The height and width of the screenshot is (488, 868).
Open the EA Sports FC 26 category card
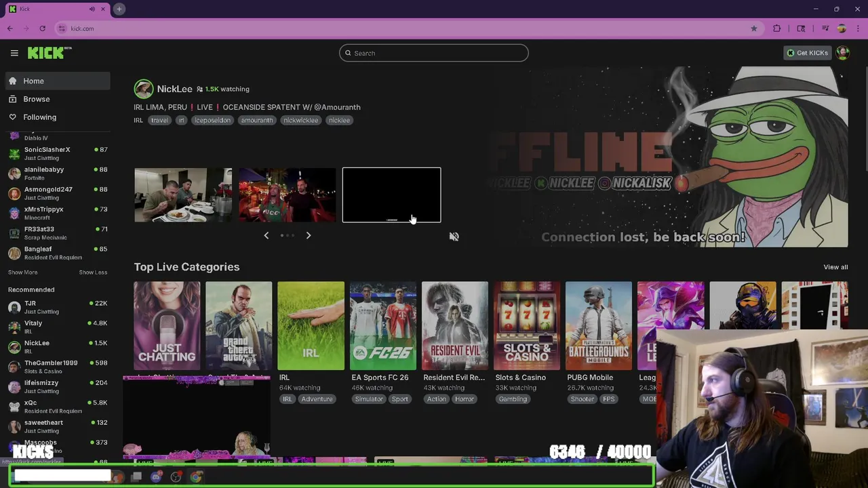[x=383, y=326]
